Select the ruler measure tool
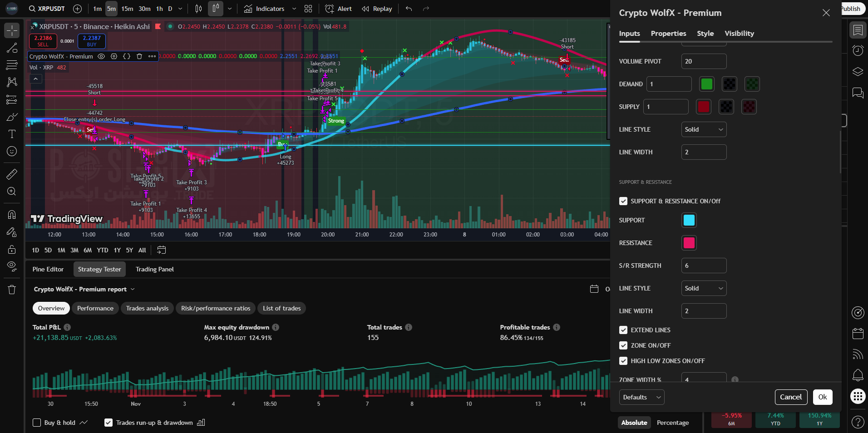The image size is (868, 433). [x=12, y=174]
